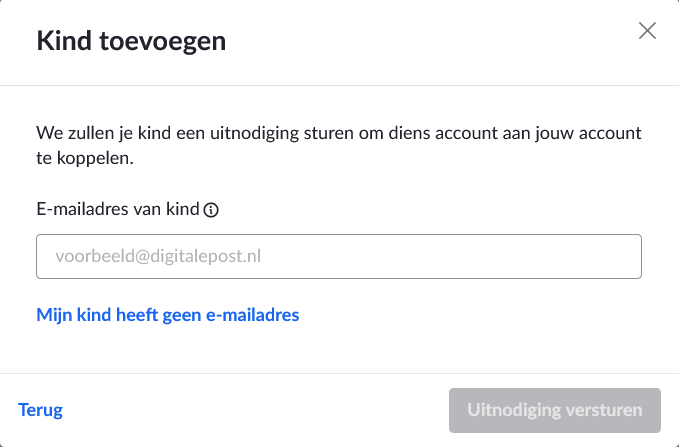Click the word koppelen in the description

tap(93, 159)
